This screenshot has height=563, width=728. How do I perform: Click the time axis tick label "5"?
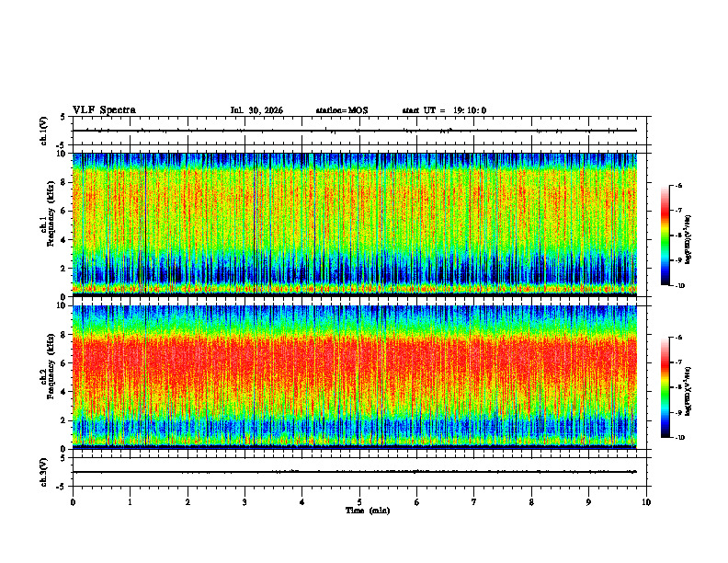(359, 502)
